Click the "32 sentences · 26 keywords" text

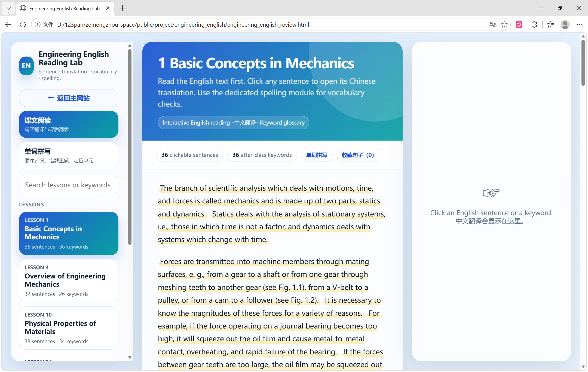[x=56, y=294]
